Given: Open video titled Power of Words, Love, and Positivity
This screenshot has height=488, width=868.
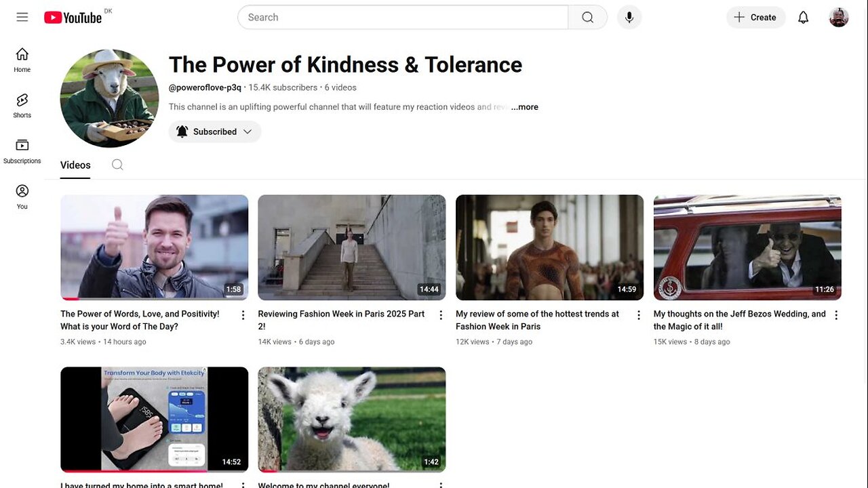Looking at the screenshot, I should (140, 320).
